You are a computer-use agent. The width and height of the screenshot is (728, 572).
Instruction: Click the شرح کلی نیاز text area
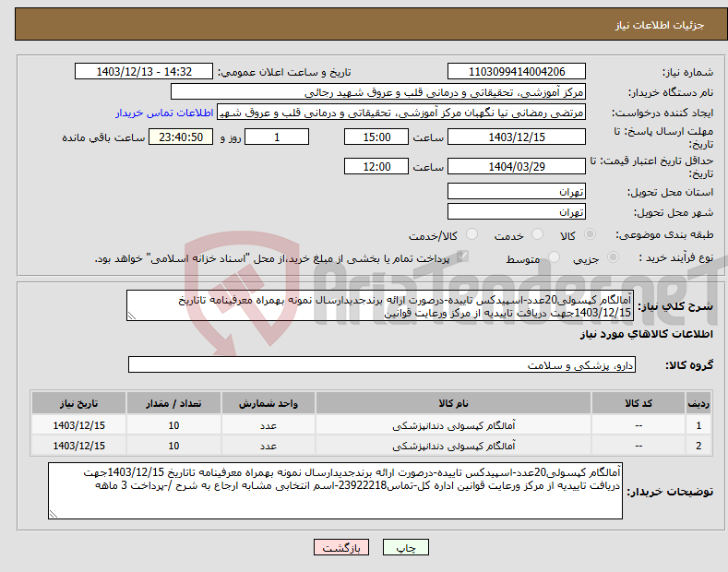pyautogui.click(x=380, y=305)
